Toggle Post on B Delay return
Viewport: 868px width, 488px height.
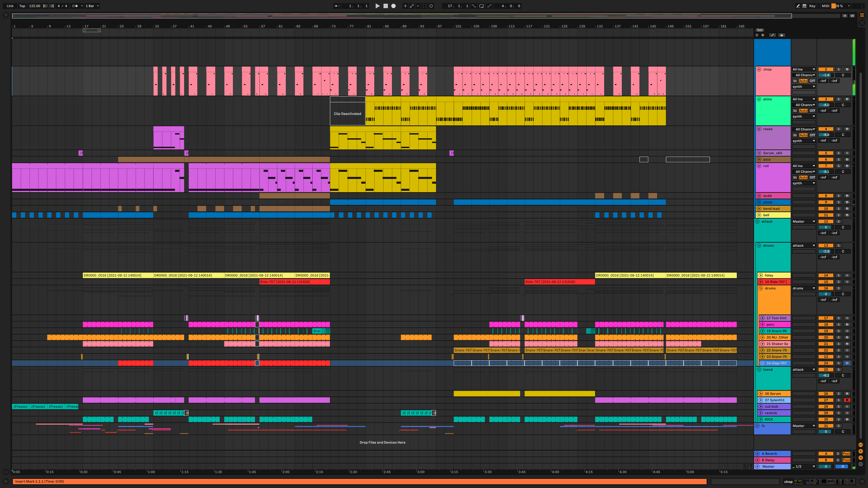pos(846,460)
